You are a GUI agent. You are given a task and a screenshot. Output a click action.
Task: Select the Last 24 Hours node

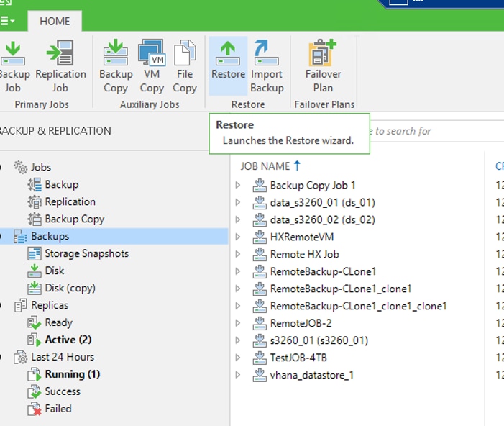click(x=63, y=357)
